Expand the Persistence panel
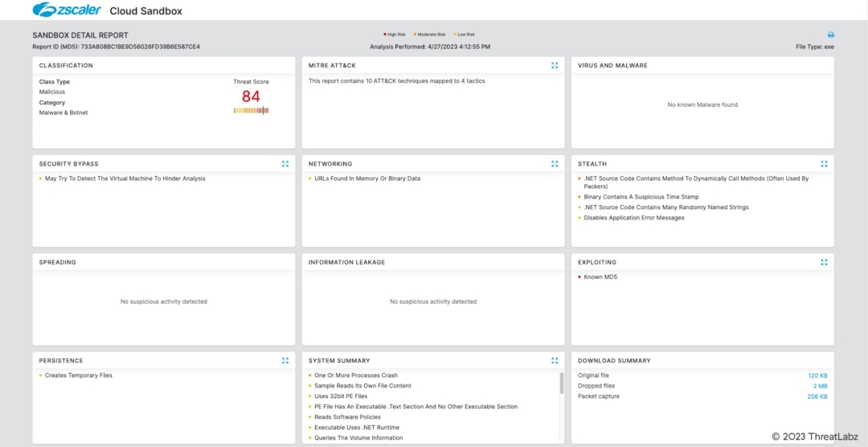The image size is (868, 447). click(x=285, y=361)
